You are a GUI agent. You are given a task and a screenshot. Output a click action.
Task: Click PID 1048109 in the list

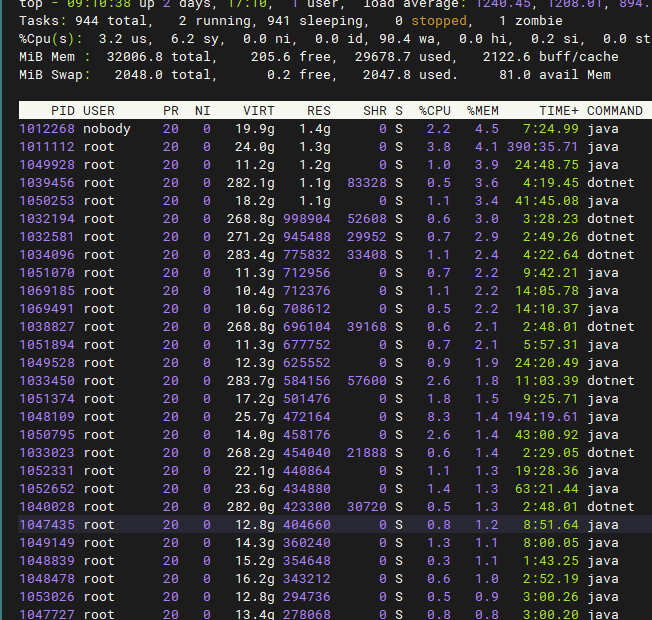pos(47,416)
